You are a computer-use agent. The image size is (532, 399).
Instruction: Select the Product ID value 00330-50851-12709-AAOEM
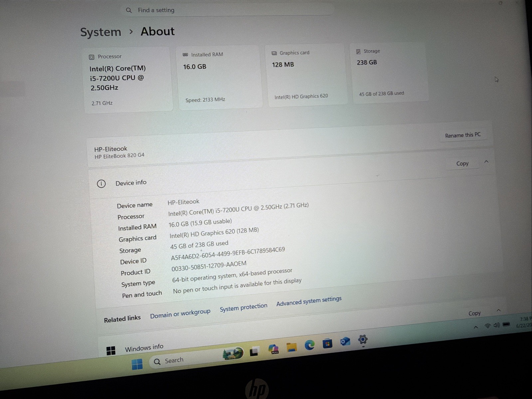209,266
